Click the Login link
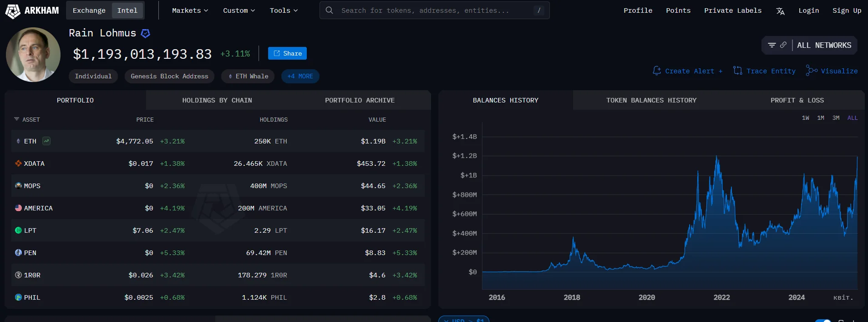Screen dimensions: 868x322 (x=808, y=10)
